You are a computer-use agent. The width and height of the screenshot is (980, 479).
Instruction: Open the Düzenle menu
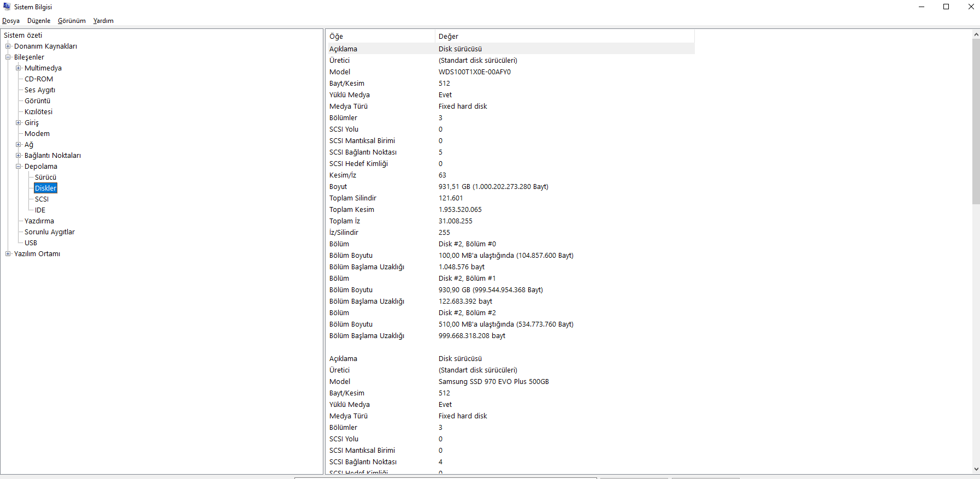coord(39,21)
